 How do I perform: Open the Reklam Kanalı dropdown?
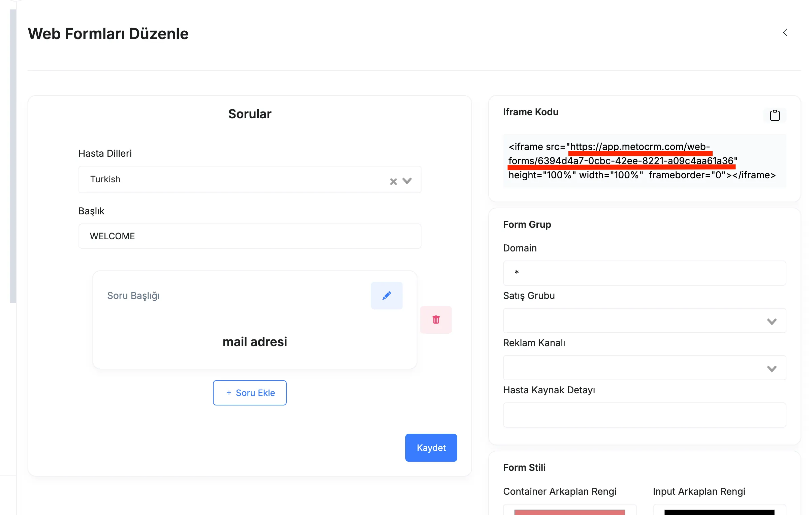click(644, 368)
